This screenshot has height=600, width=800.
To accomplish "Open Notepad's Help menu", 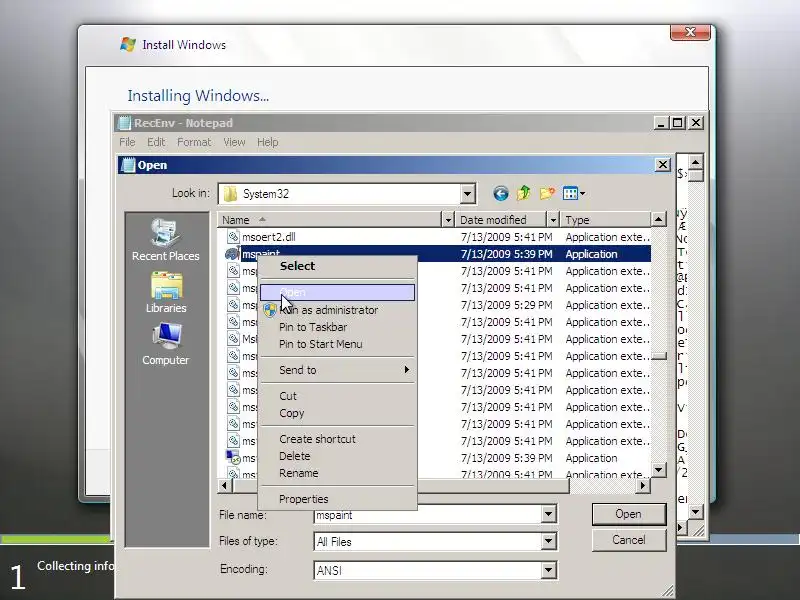I will pyautogui.click(x=267, y=142).
